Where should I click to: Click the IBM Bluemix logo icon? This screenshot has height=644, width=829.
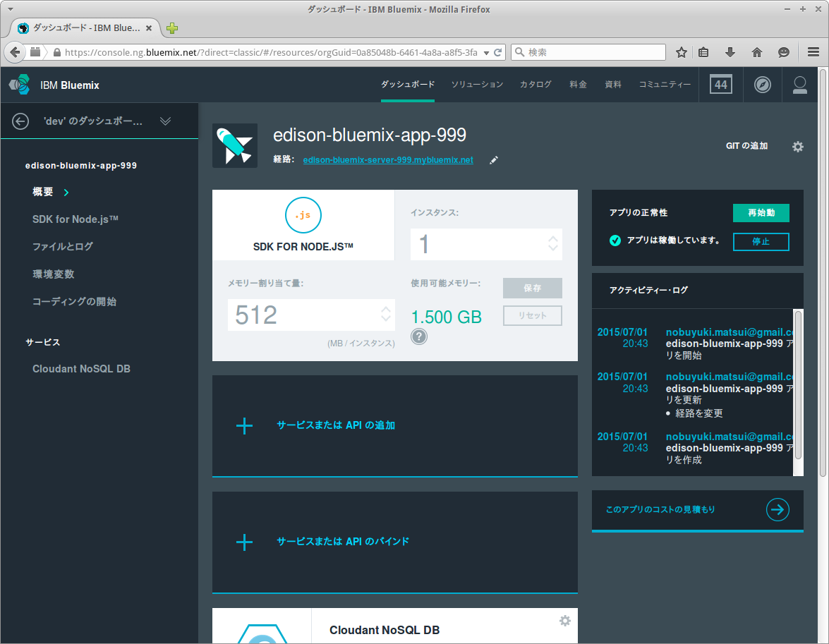tap(20, 85)
